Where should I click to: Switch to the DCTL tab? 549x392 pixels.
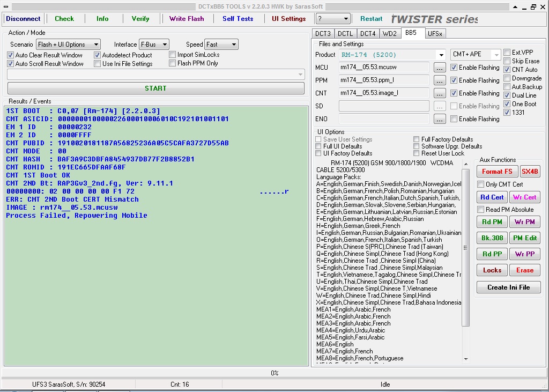(x=345, y=34)
